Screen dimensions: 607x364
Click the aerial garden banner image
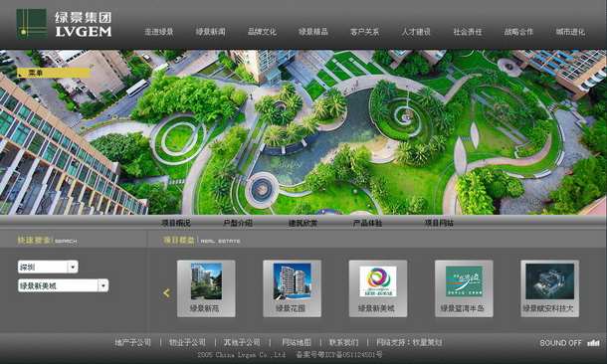(x=303, y=132)
